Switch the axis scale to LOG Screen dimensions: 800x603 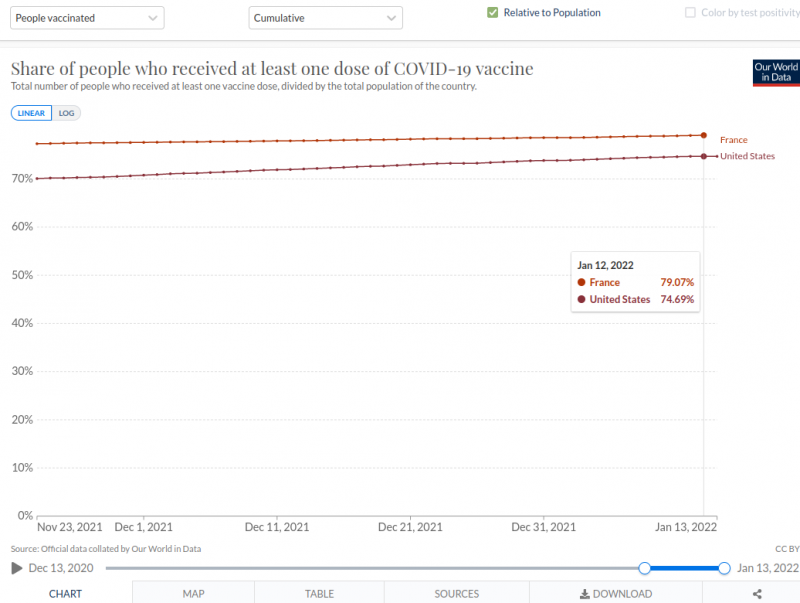coord(66,113)
